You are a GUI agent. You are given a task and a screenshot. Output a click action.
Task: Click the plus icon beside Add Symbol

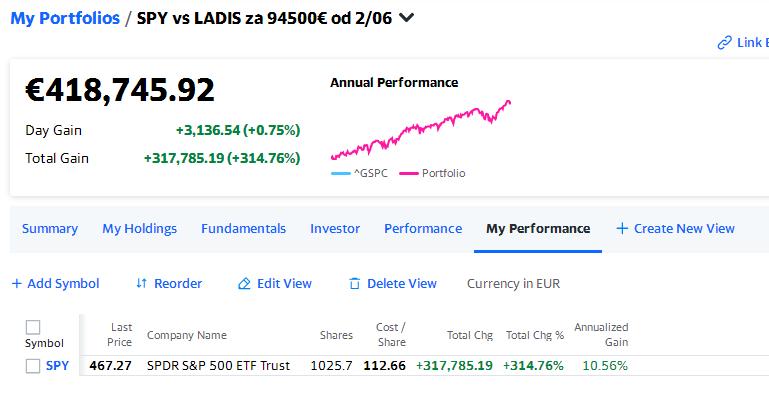[17, 283]
